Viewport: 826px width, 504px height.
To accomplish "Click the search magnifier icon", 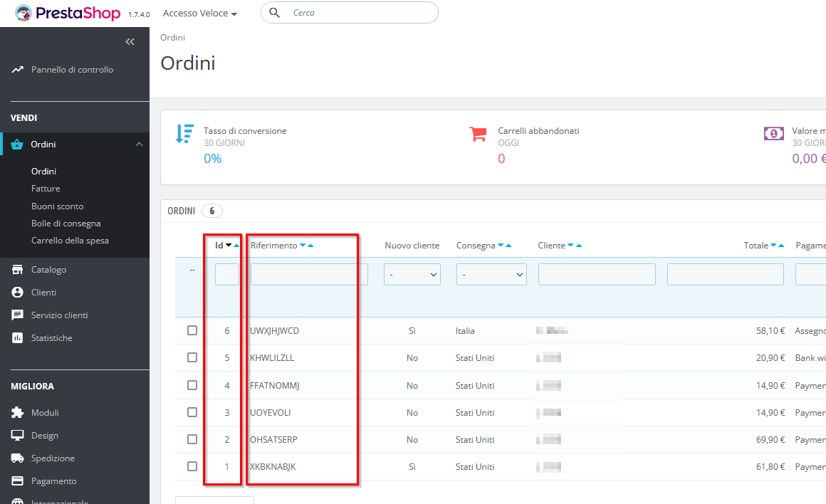I will (x=274, y=13).
